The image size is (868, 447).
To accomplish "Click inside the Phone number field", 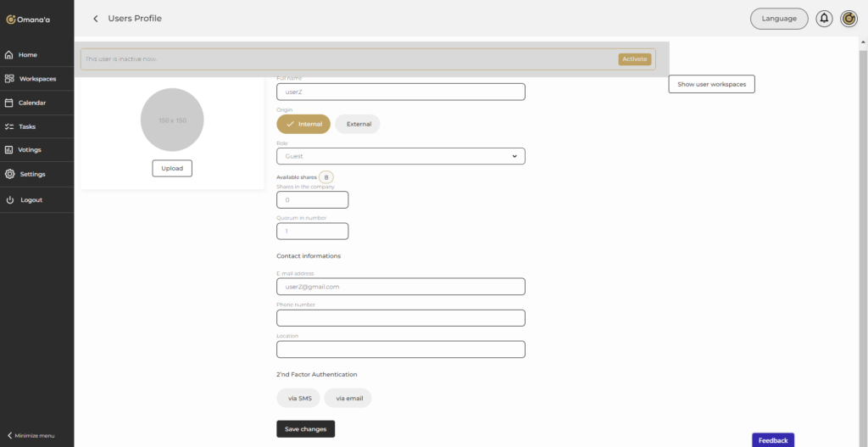I will coord(400,318).
